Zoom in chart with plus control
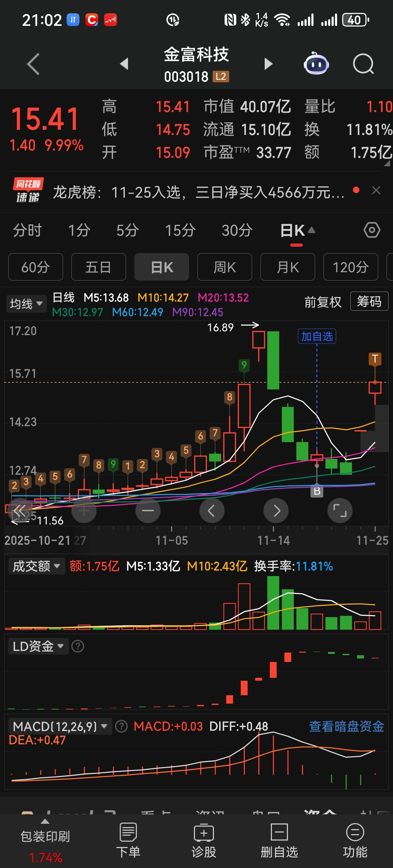The image size is (393, 868). [84, 511]
